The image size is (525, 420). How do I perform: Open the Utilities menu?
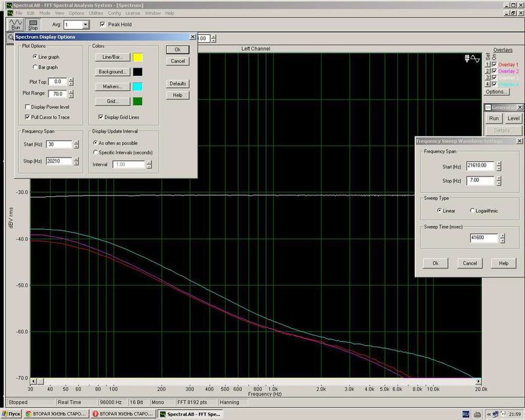(x=96, y=13)
